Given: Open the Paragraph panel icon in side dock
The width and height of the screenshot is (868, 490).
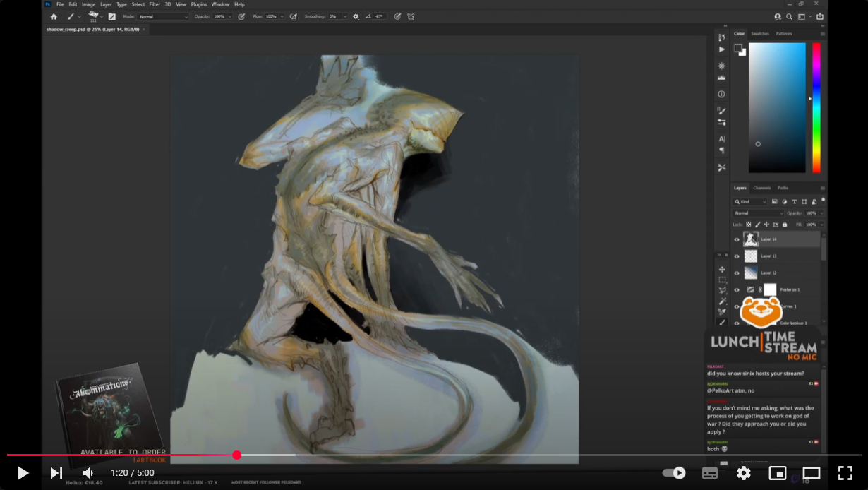Looking at the screenshot, I should (x=721, y=150).
